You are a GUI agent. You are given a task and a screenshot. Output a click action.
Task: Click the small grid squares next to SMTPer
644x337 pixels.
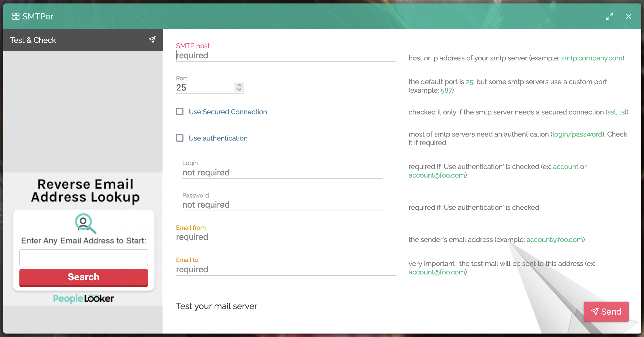coord(16,16)
